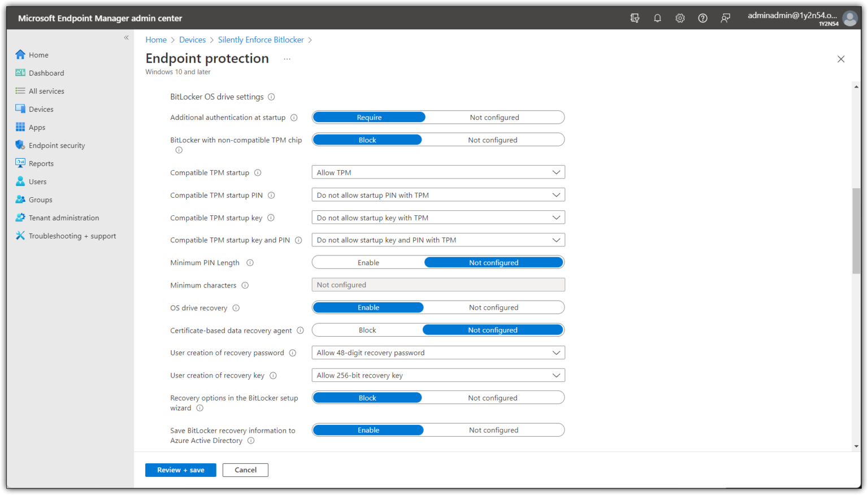Open the Help question mark icon
Viewport: 868px width, 495px height.
[x=702, y=18]
